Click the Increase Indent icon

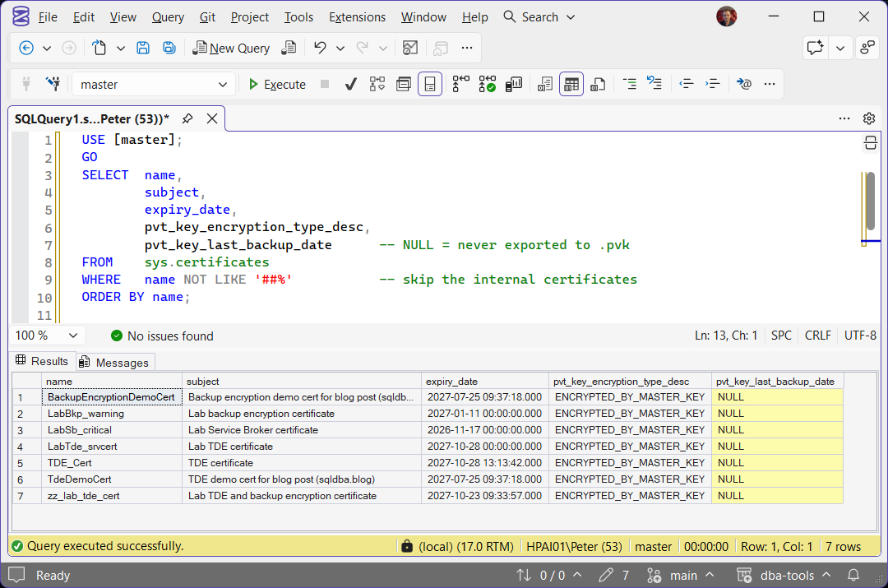[x=712, y=85]
